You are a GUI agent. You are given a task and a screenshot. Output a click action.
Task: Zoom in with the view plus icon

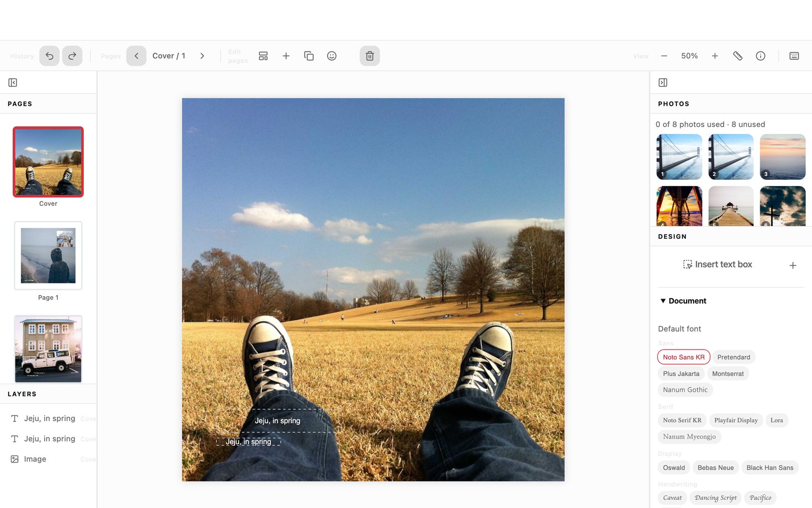coord(715,56)
